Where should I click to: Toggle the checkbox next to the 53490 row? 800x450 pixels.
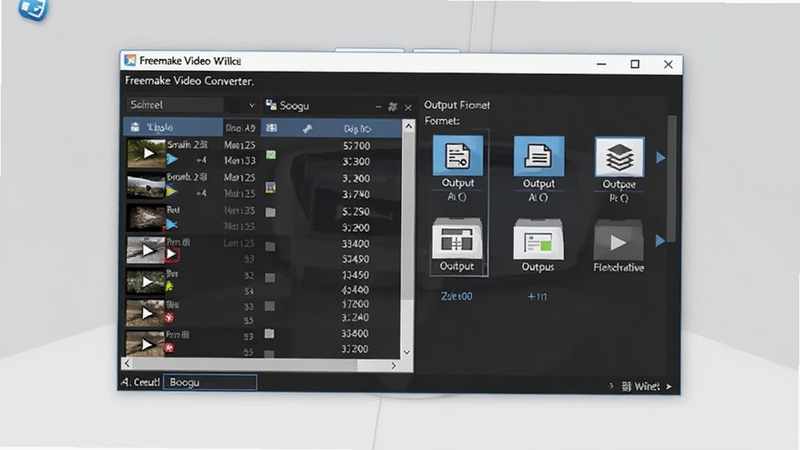(270, 246)
